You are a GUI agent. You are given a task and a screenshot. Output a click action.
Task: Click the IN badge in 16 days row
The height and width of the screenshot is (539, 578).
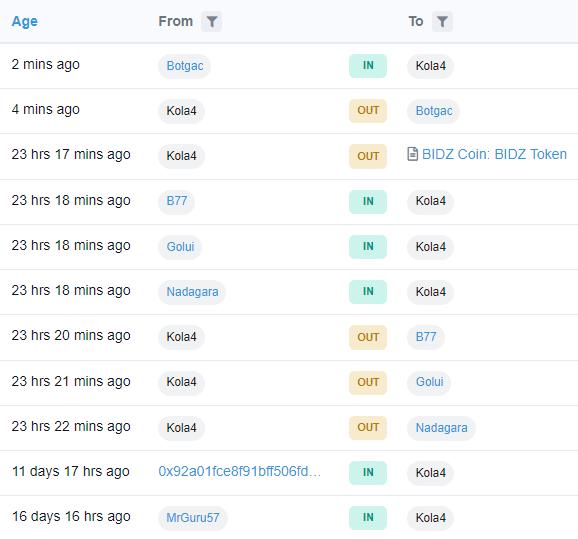(x=368, y=518)
